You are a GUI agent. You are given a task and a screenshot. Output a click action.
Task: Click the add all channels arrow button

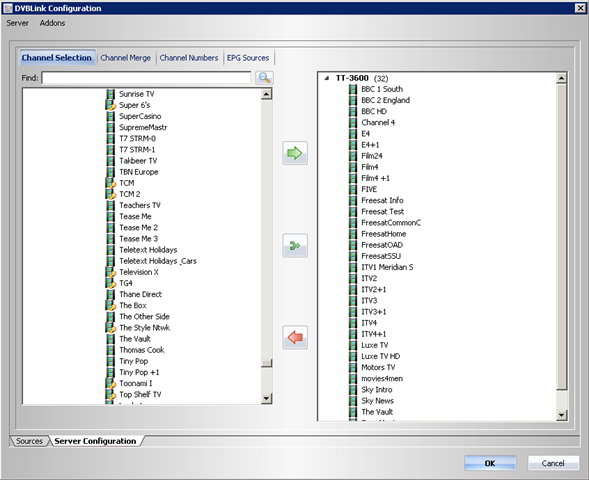[295, 246]
